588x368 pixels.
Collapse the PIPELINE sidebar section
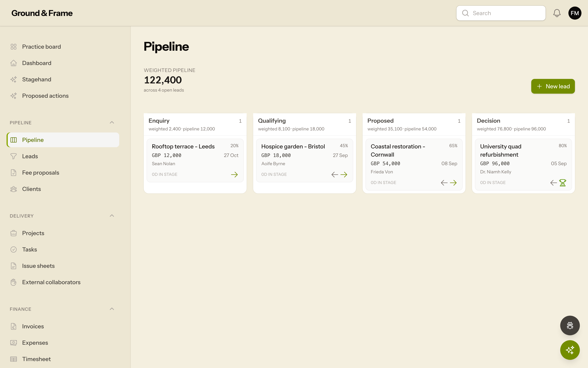pos(112,122)
